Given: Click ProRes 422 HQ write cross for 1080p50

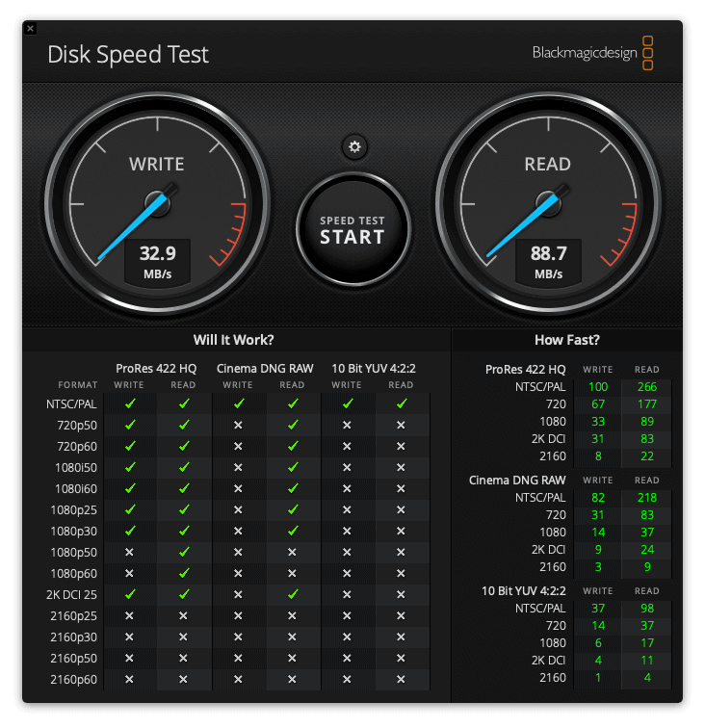Looking at the screenshot, I should point(129,552).
